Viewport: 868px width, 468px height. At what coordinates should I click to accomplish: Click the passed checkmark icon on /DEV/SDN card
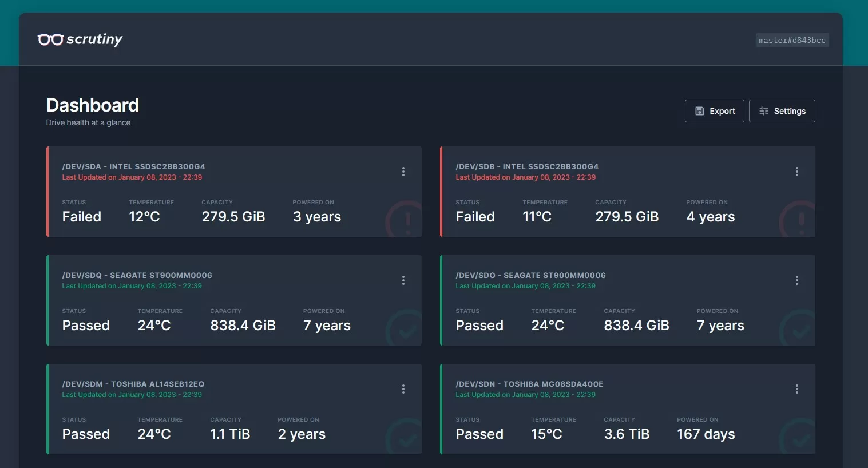tap(798, 437)
